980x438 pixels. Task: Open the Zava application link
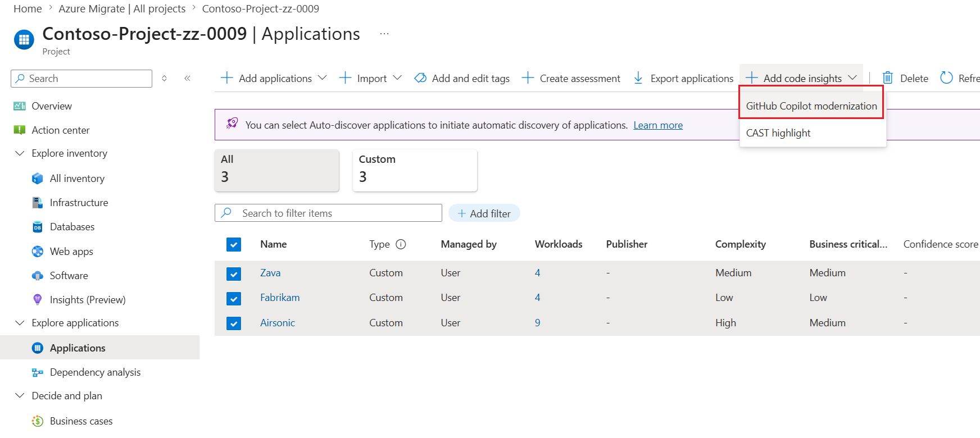(x=270, y=273)
